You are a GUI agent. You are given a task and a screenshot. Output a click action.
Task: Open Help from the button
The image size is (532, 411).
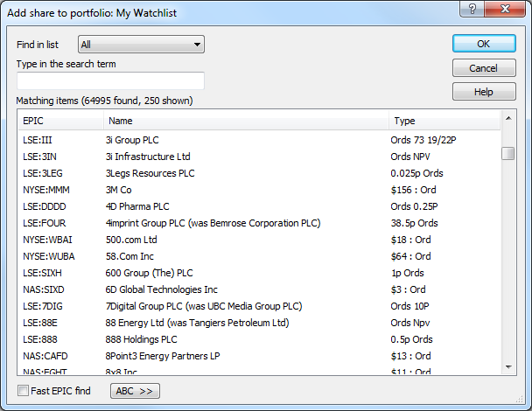coord(484,92)
